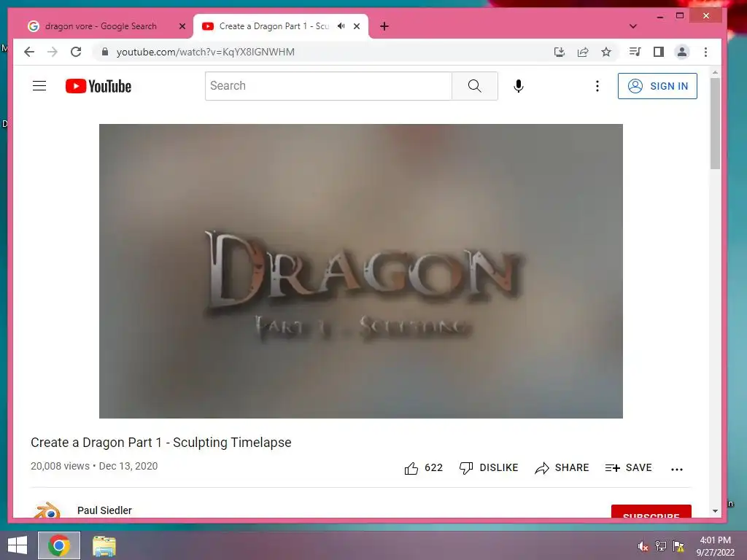
Task: Close the Google Search tab
Action: [182, 26]
